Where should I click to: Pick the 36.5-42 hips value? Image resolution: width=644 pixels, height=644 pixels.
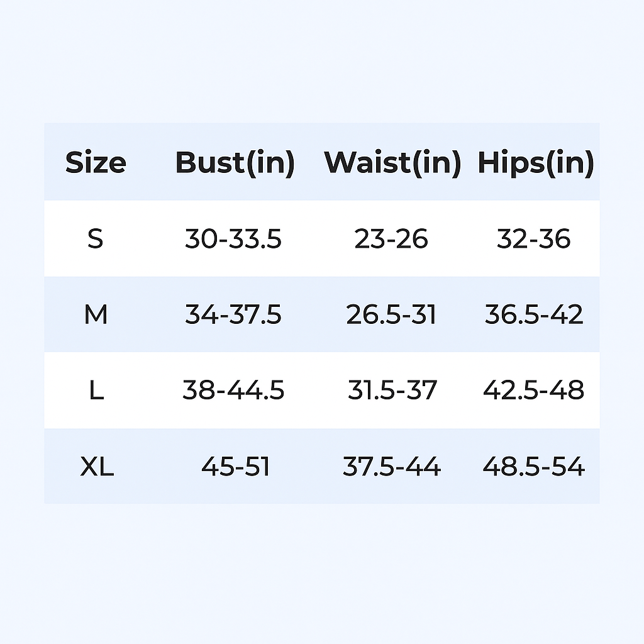pyautogui.click(x=534, y=314)
